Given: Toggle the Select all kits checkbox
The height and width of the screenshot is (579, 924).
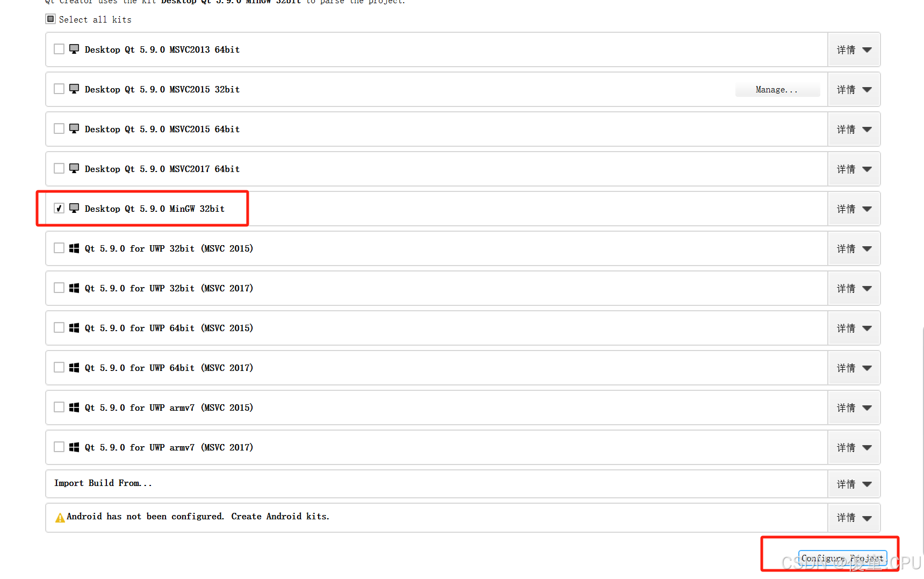Looking at the screenshot, I should (50, 19).
